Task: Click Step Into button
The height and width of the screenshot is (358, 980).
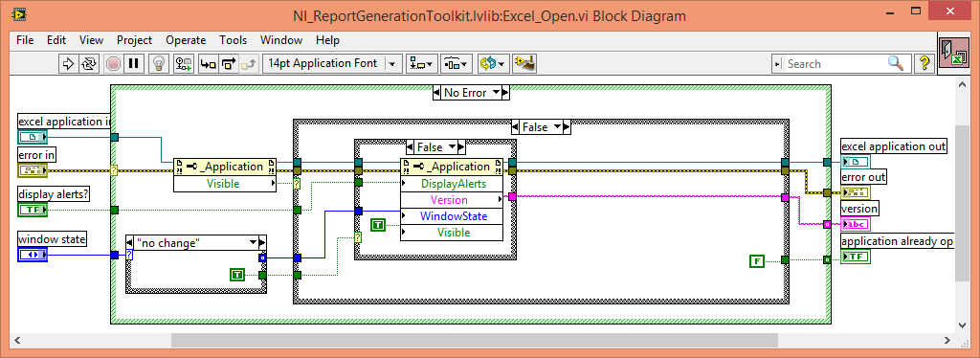Action: coord(208,63)
